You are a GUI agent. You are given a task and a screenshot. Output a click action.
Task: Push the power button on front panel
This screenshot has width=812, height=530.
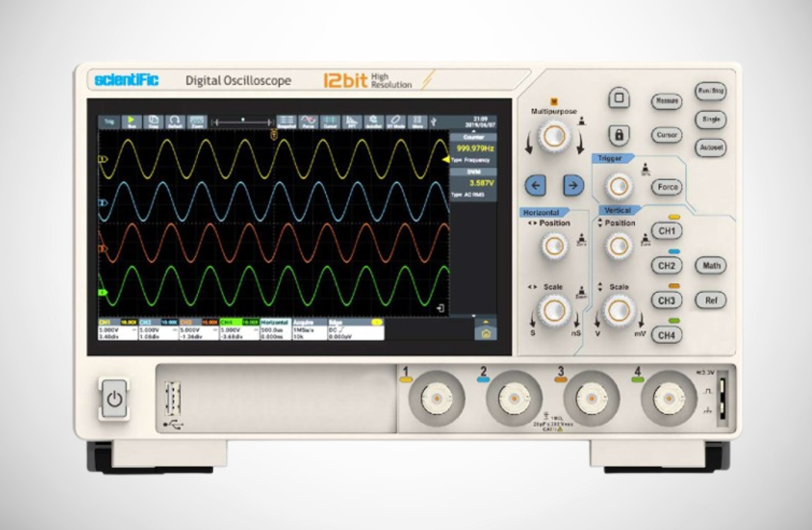click(115, 399)
